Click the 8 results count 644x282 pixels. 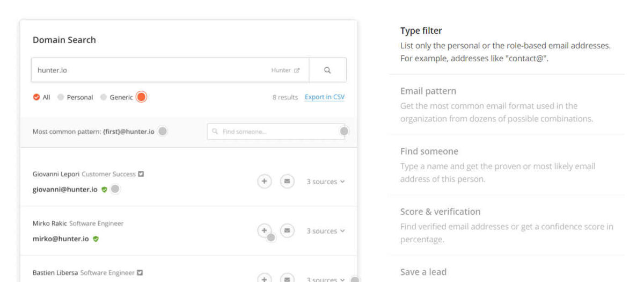pos(285,97)
